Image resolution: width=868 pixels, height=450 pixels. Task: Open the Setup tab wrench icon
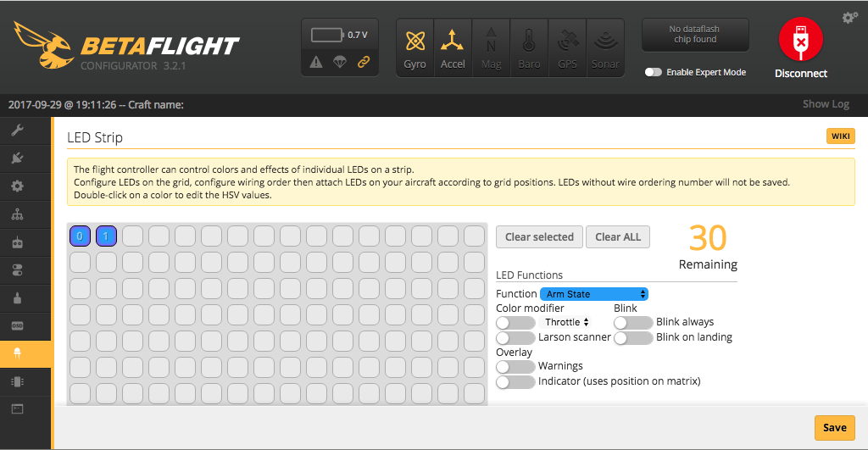pos(17,131)
